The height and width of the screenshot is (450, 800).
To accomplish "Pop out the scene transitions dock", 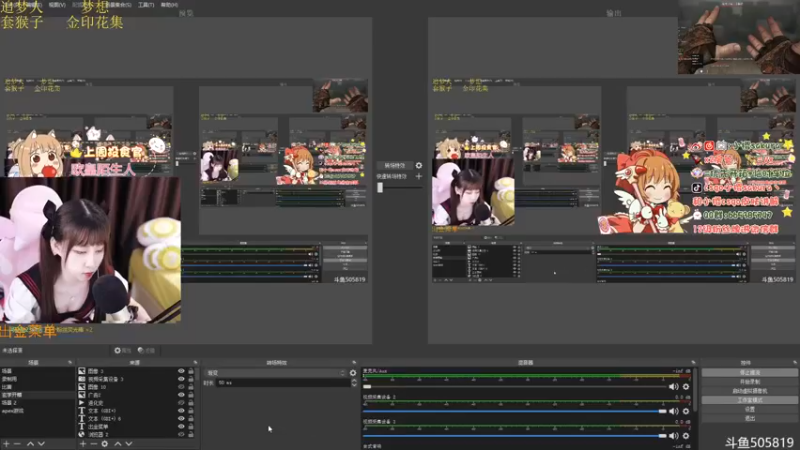I will click(354, 362).
